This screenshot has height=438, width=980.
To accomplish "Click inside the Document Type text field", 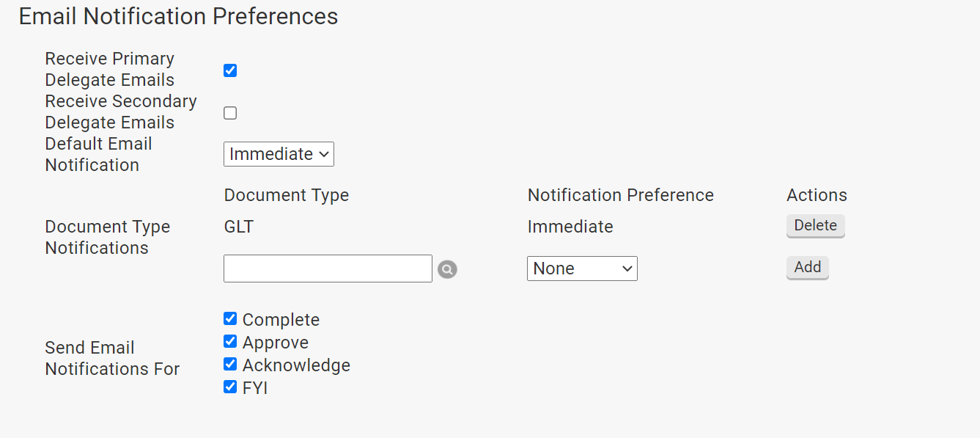I will coord(328,269).
